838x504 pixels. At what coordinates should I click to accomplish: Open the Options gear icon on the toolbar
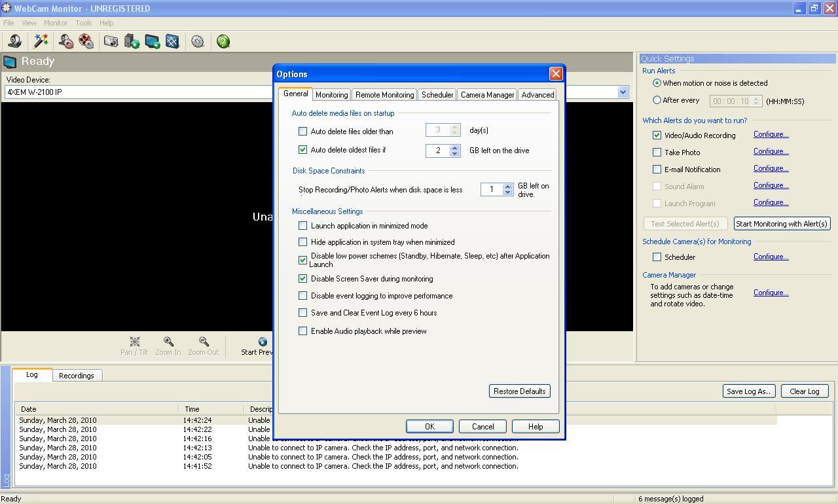[197, 41]
